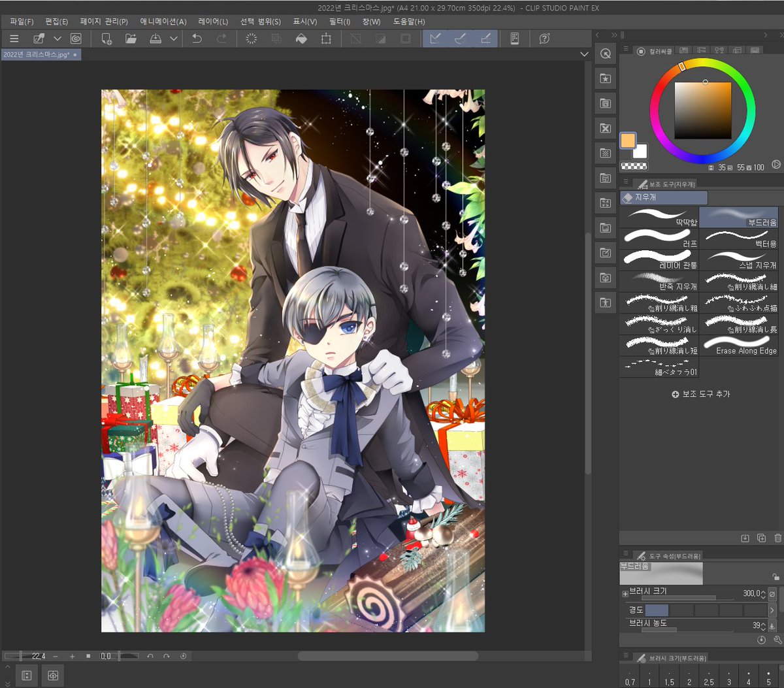This screenshot has width=784, height=688.
Task: Open the X-marked folder material icon
Action: pos(606,128)
